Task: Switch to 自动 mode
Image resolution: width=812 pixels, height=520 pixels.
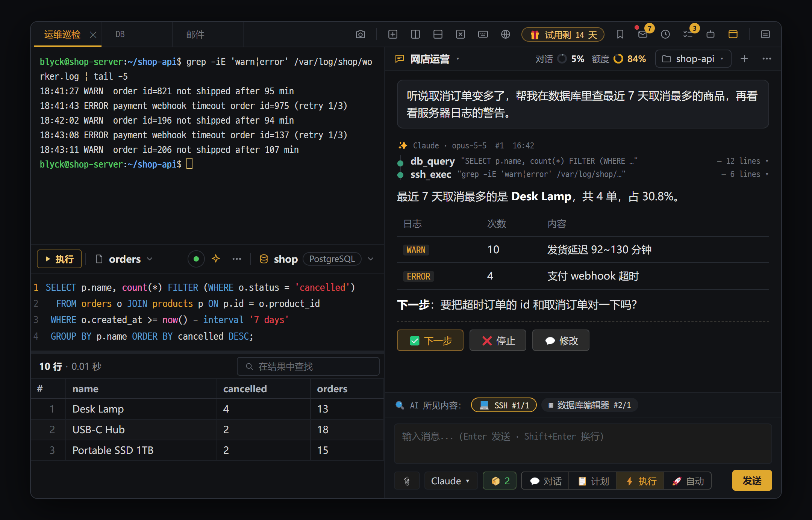Action: pyautogui.click(x=688, y=481)
